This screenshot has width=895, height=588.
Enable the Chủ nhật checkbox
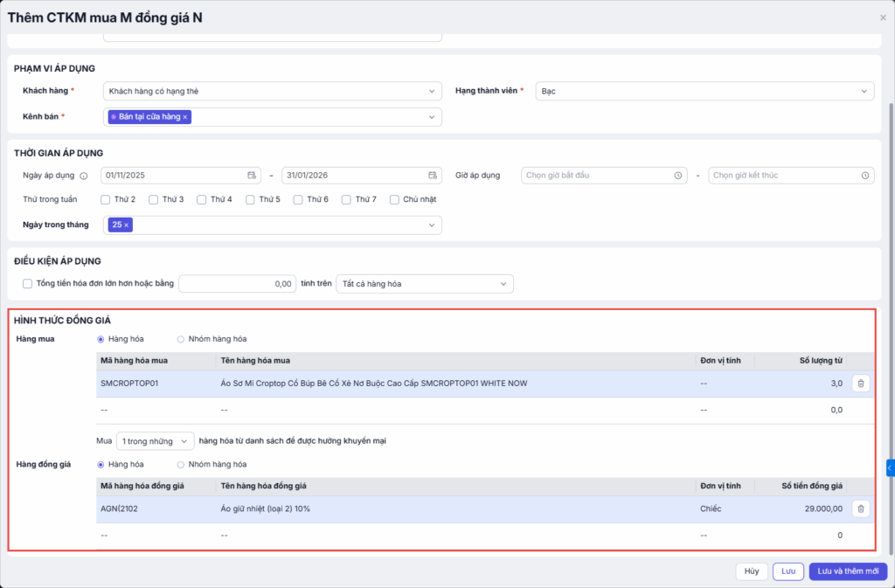click(x=394, y=199)
